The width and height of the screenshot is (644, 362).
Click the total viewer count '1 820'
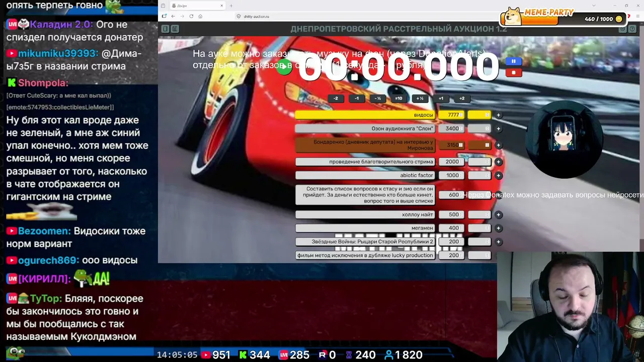409,355
